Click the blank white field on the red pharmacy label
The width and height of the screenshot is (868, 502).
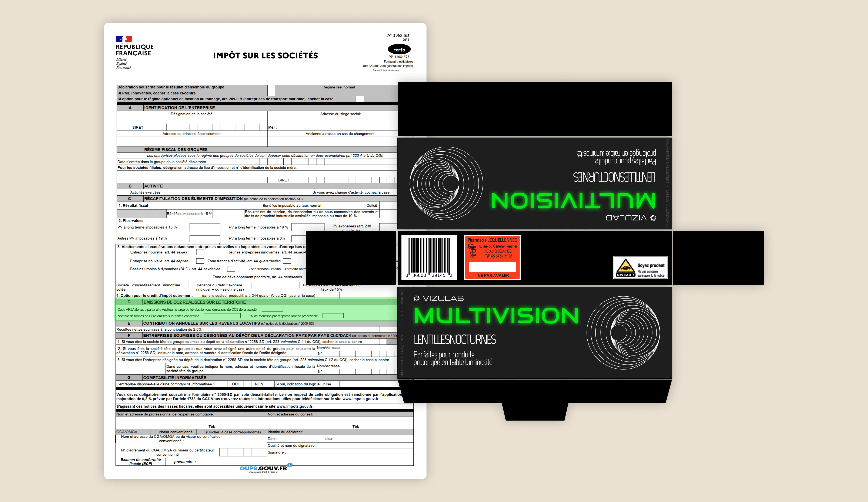(492, 267)
